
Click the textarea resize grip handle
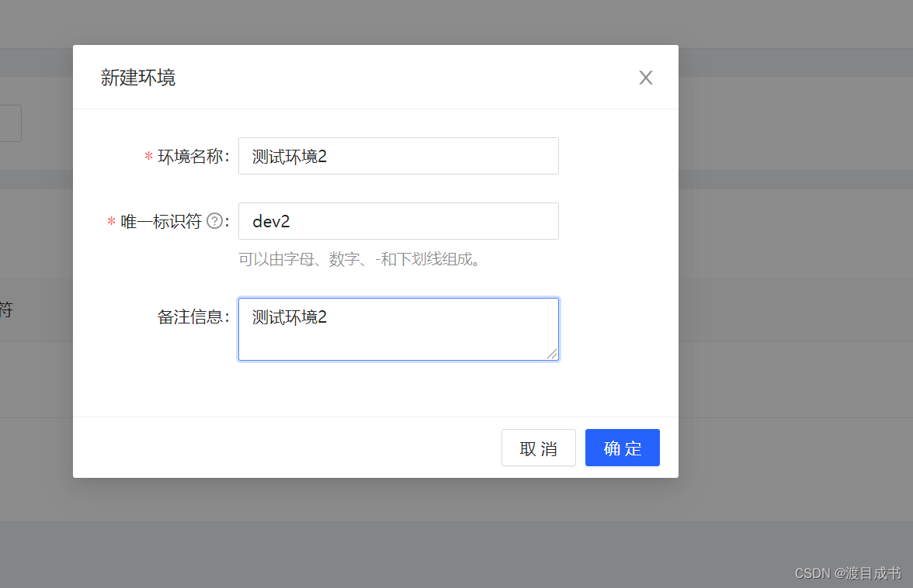click(x=554, y=356)
